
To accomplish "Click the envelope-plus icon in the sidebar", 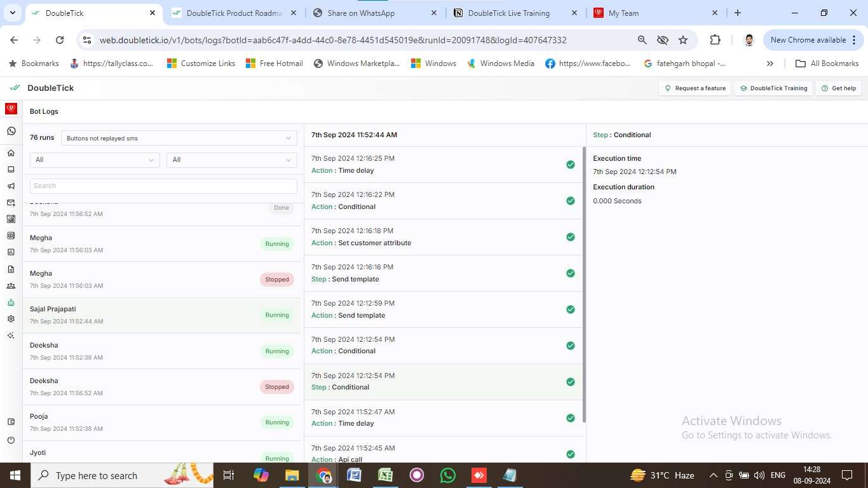I will [x=11, y=203].
